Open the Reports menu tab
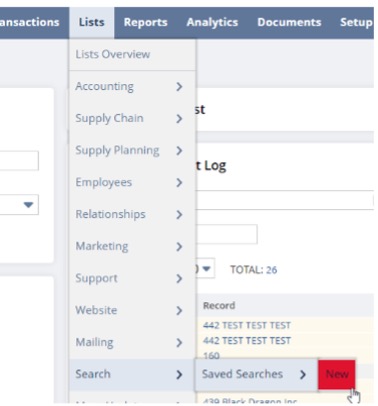This screenshot has width=378, height=406. (146, 23)
